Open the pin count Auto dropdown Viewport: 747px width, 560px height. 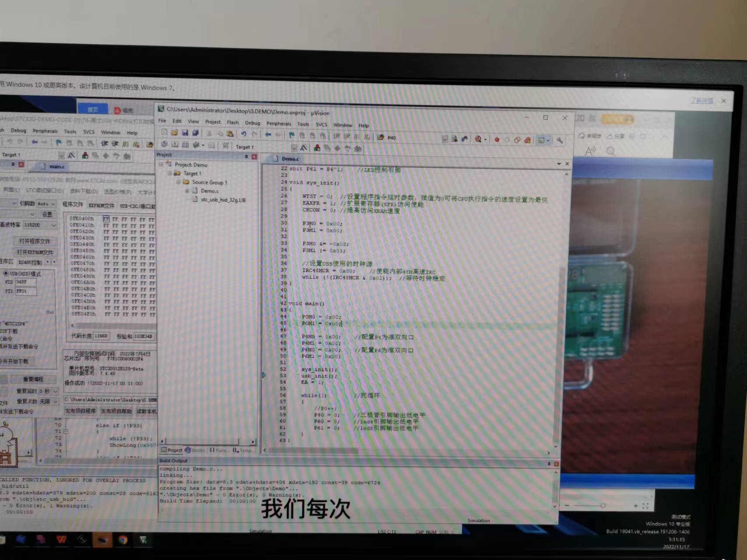click(x=53, y=204)
